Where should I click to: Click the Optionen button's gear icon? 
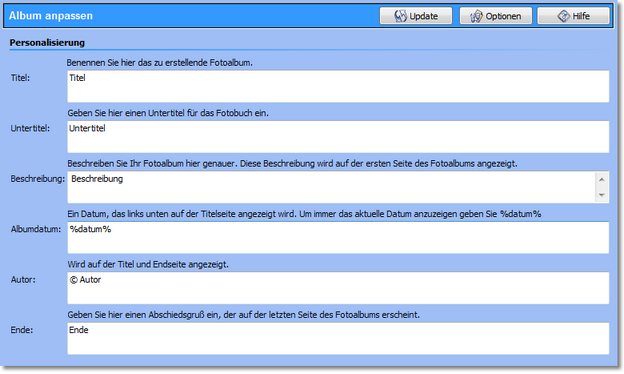476,16
